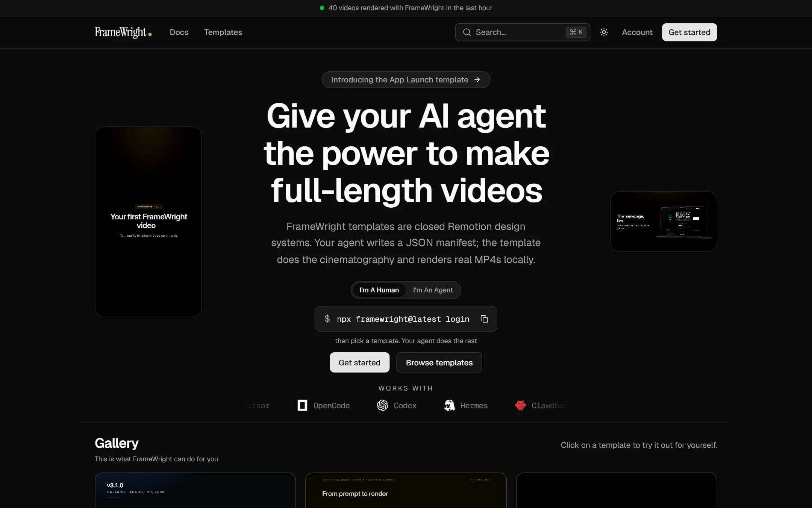Open the Templates nav link
Screen dimensions: 812x508
click(223, 32)
